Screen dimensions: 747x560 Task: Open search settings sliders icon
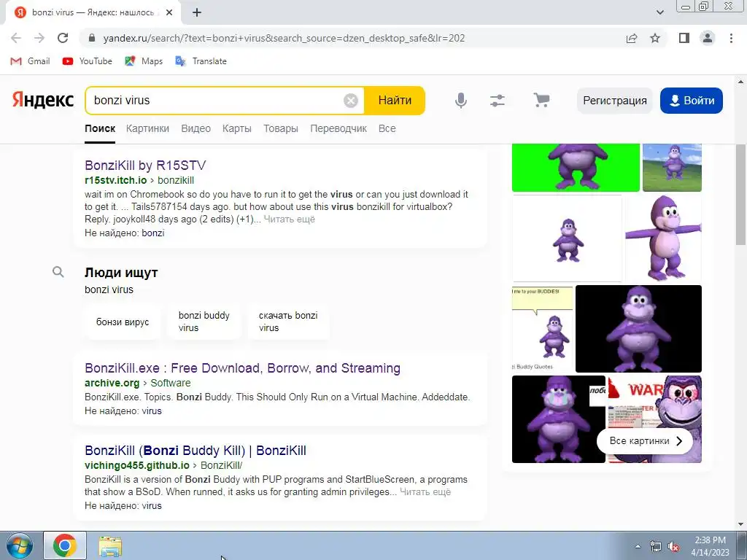click(x=498, y=101)
